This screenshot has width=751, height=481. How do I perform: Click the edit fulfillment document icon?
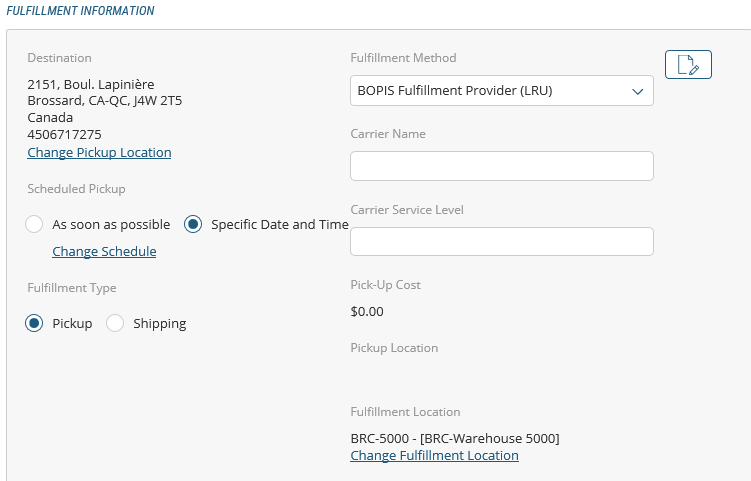point(687,64)
